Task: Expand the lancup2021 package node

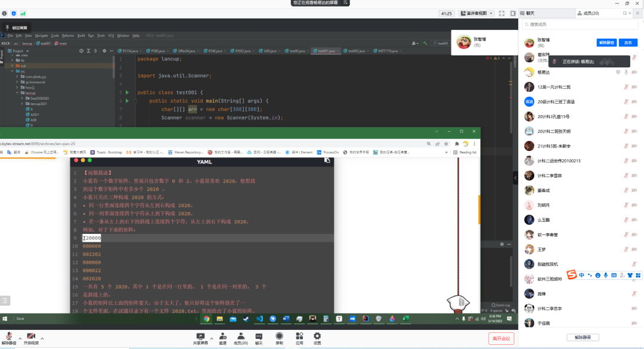Action: (22, 104)
